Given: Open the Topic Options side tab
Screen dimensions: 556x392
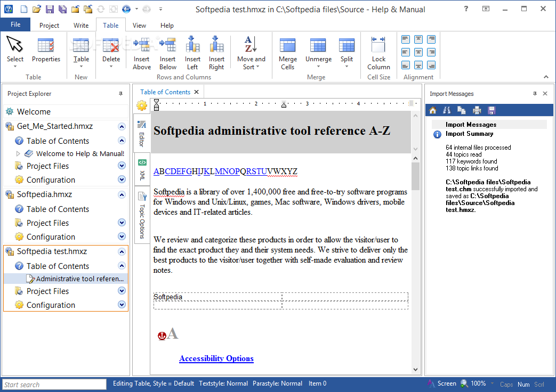Looking at the screenshot, I should tap(142, 215).
